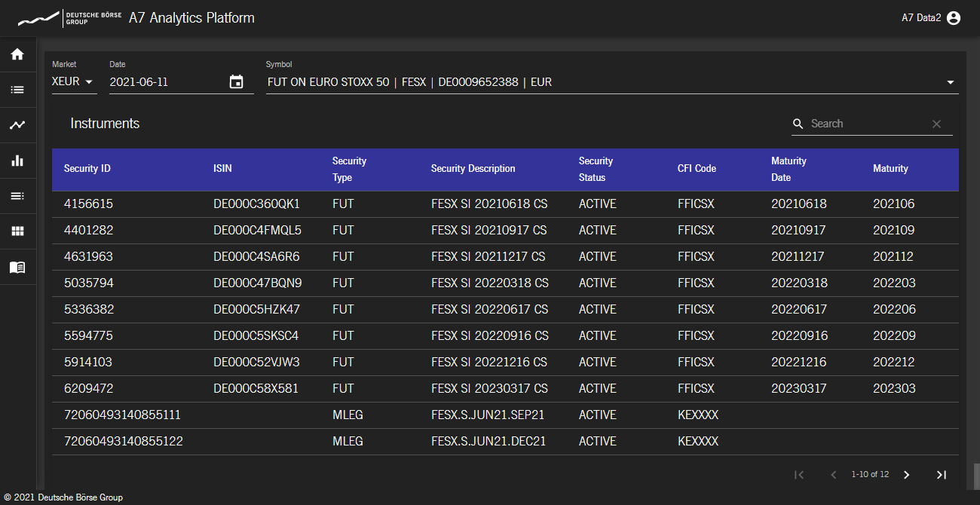Jump to the last page of instruments
Screen dimensions: 980x505
(x=941, y=475)
